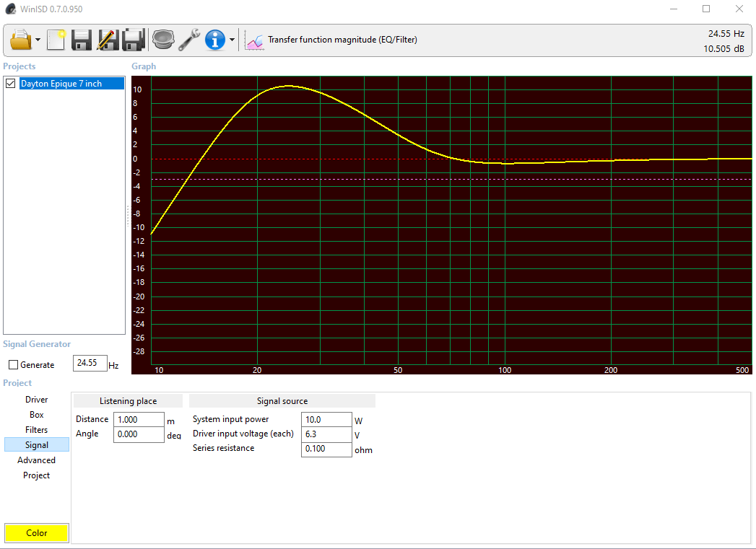
Task: Click the splitter handle left of graph
Action: tap(129, 216)
